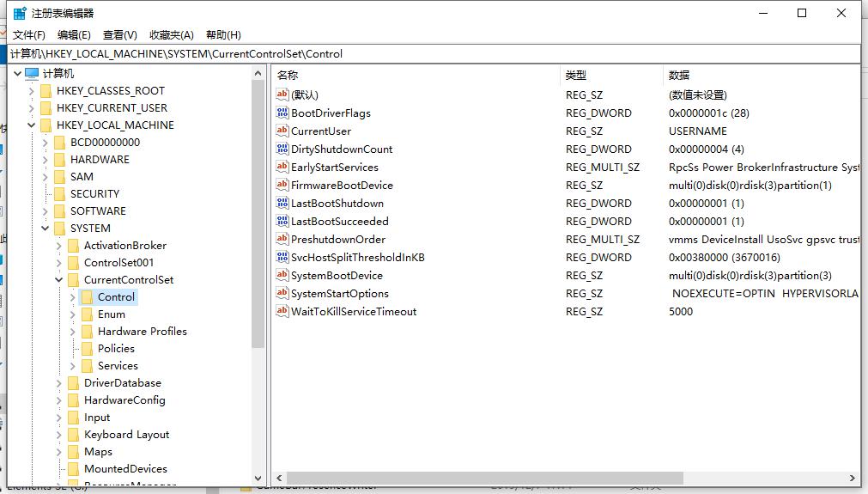Expand the Control key arrow
The width and height of the screenshot is (868, 494).
click(72, 297)
